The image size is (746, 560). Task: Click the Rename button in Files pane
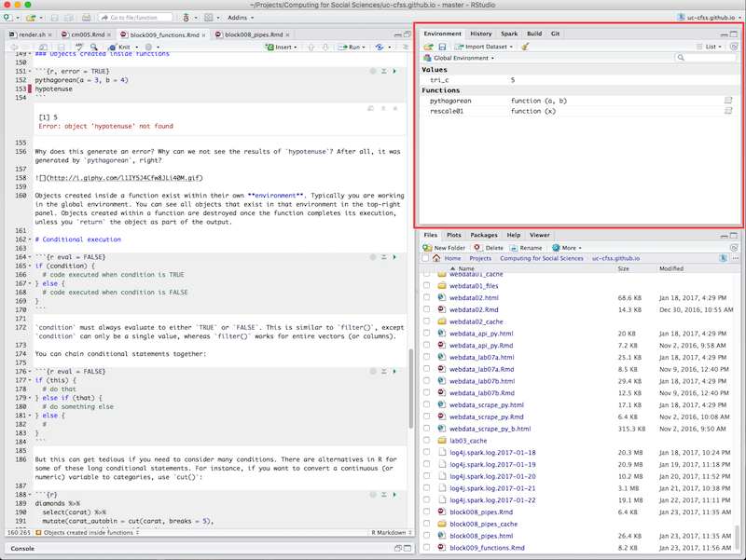[526, 248]
